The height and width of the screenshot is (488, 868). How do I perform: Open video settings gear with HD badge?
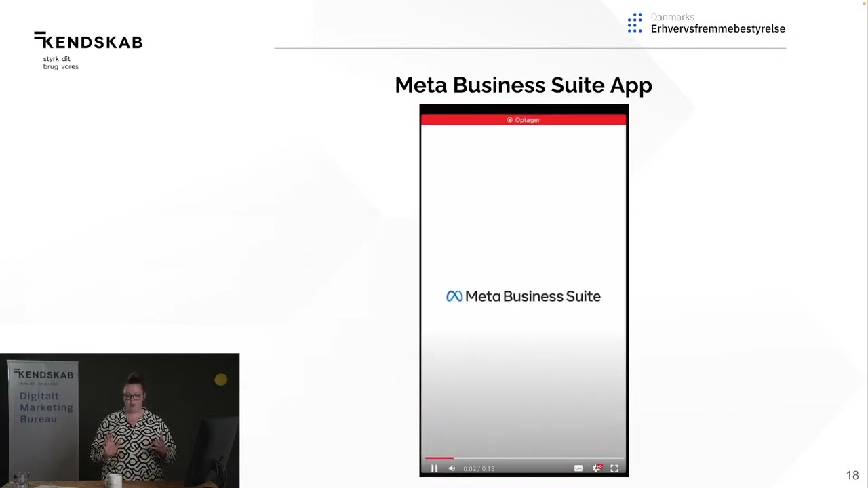point(597,468)
